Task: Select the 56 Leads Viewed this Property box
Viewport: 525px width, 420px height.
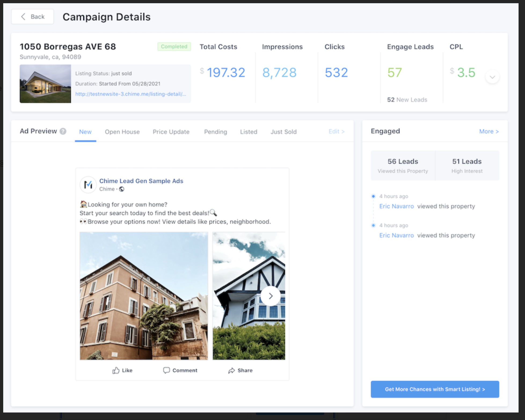Action: [403, 165]
